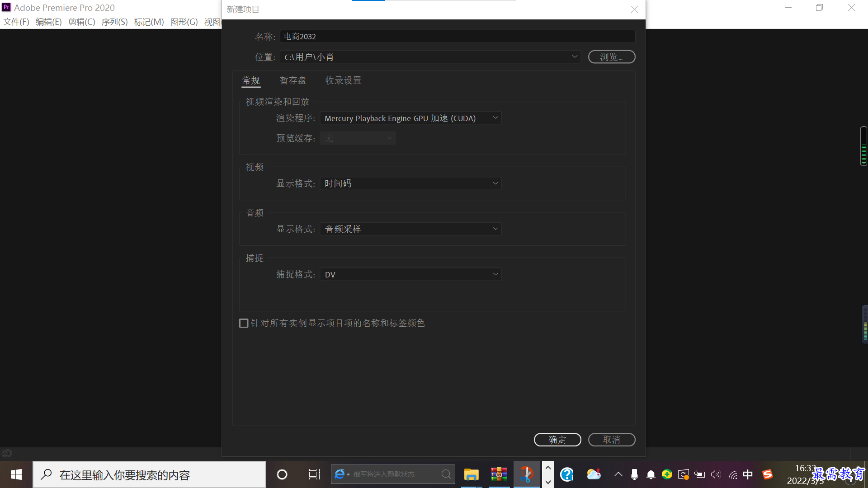Viewport: 868px width, 488px height.
Task: Open the 预览缓存 dropdown
Action: click(x=358, y=138)
